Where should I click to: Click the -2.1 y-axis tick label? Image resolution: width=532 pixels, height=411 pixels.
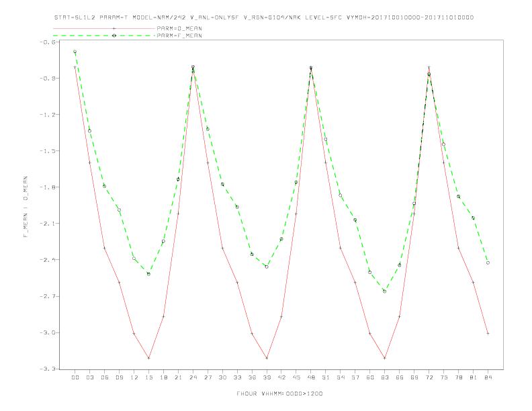[48, 224]
